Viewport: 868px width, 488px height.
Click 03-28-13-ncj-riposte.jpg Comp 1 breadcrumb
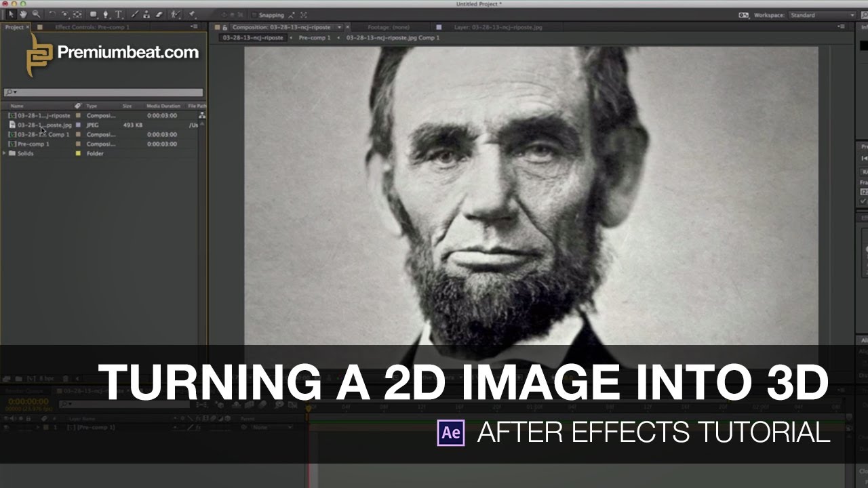[393, 38]
